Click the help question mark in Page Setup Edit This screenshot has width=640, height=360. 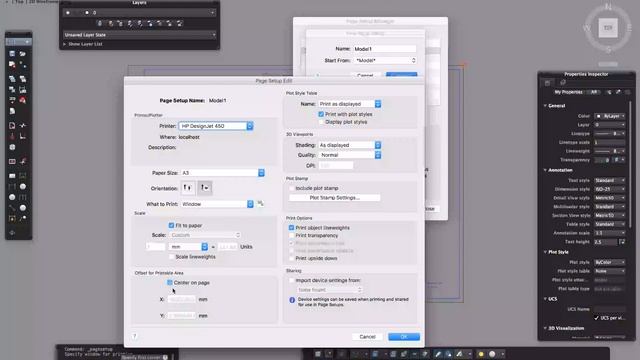pyautogui.click(x=135, y=336)
